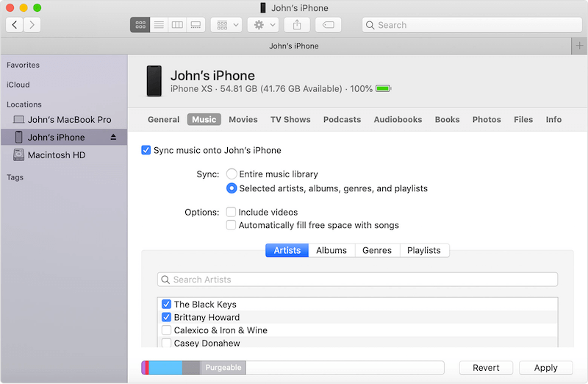Viewport: 588px width, 384px height.
Task: Toggle Sync music onto John's iPhone checkbox
Action: pos(146,150)
